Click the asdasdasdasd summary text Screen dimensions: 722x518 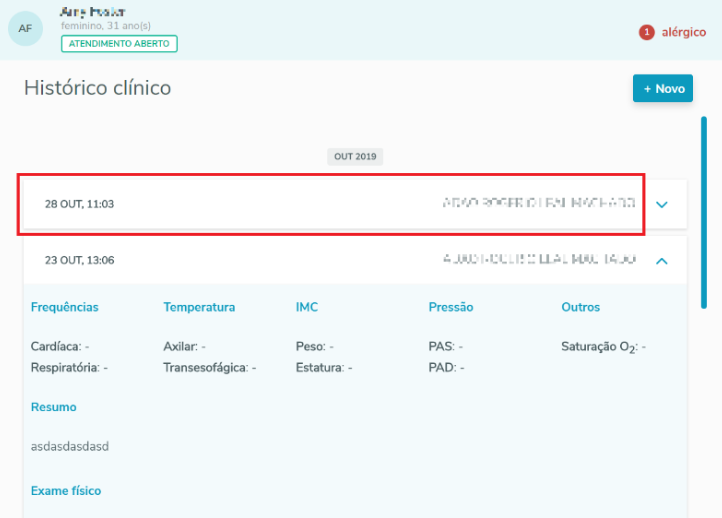coord(70,446)
